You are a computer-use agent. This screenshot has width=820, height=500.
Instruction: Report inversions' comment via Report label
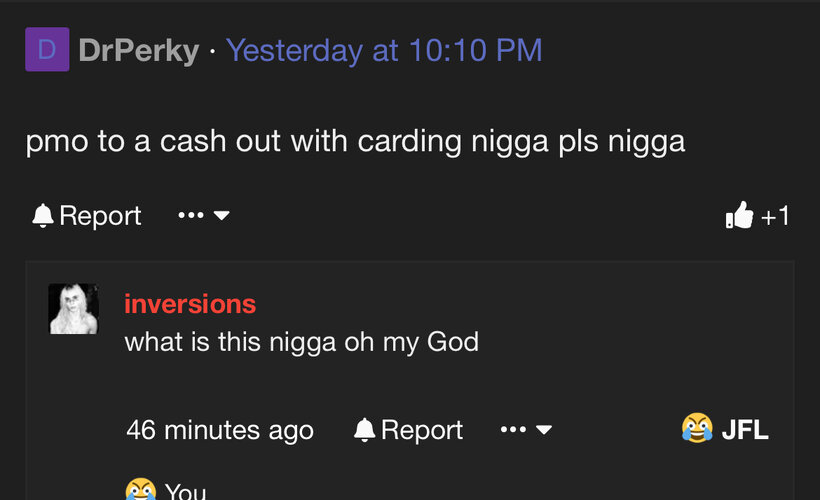(422, 430)
